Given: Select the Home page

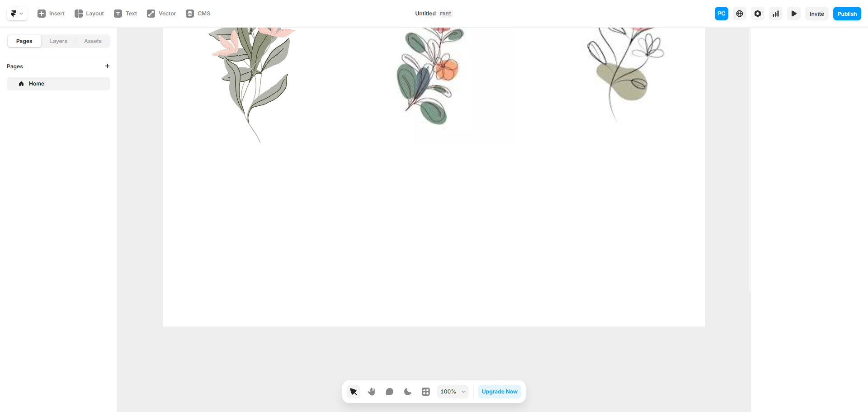Looking at the screenshot, I should (58, 84).
